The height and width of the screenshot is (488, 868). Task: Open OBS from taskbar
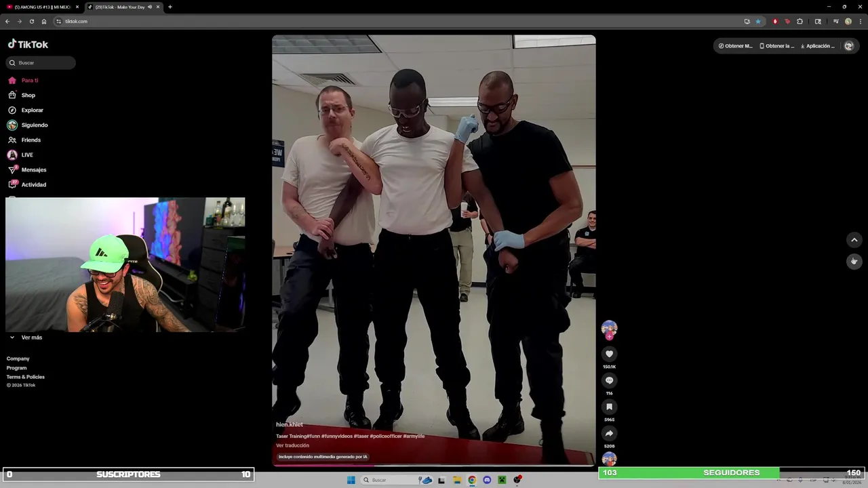coord(517,480)
